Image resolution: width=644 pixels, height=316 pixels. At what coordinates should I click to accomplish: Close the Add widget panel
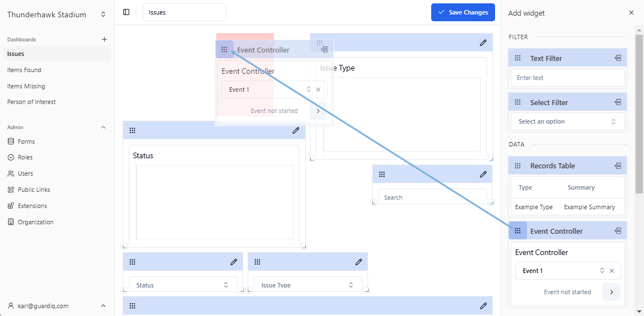631,13
